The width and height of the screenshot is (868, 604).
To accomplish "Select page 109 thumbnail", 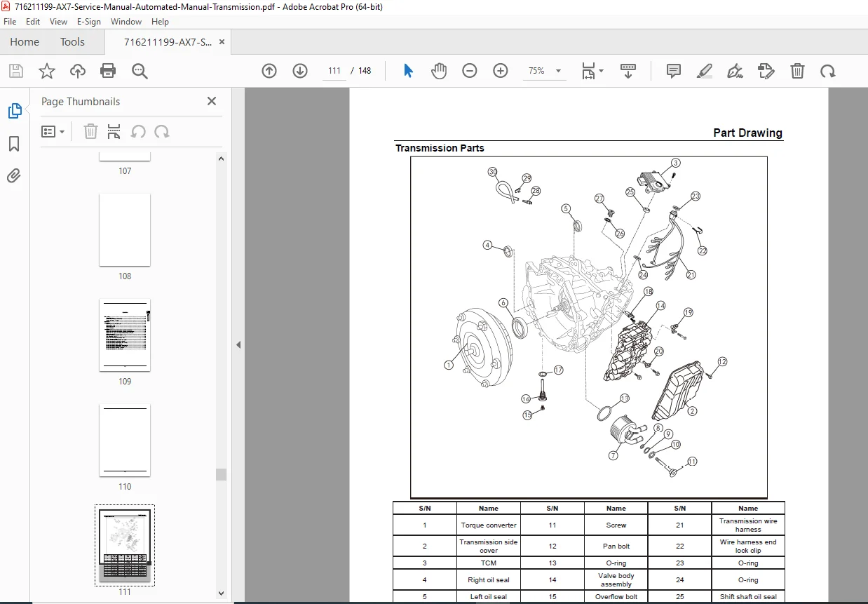I will [125, 335].
